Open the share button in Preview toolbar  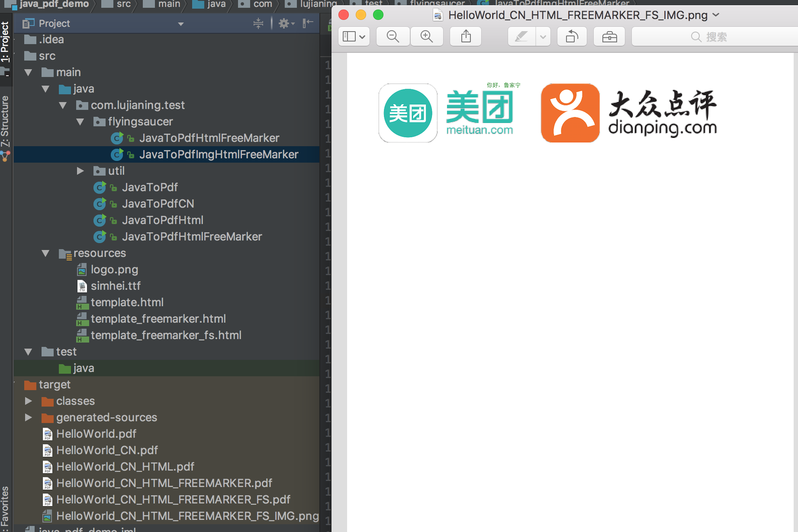click(x=466, y=37)
